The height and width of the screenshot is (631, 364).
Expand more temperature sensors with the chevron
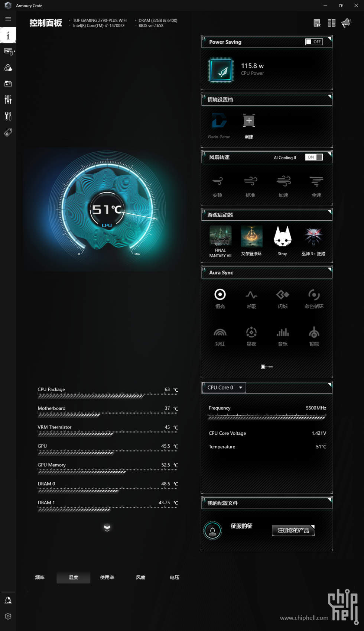107,528
